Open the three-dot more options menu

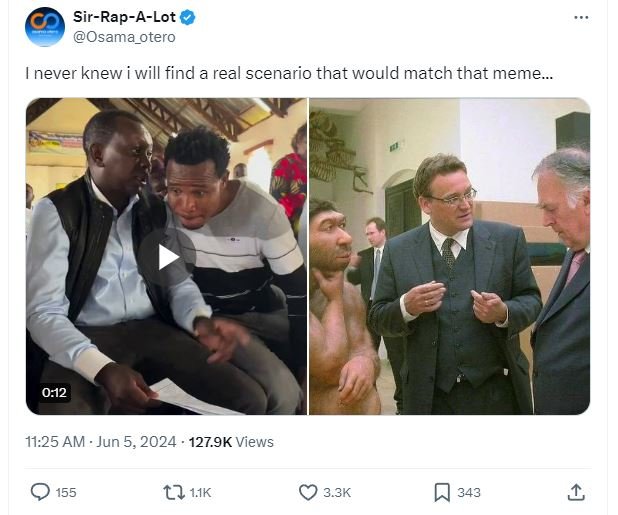point(581,18)
